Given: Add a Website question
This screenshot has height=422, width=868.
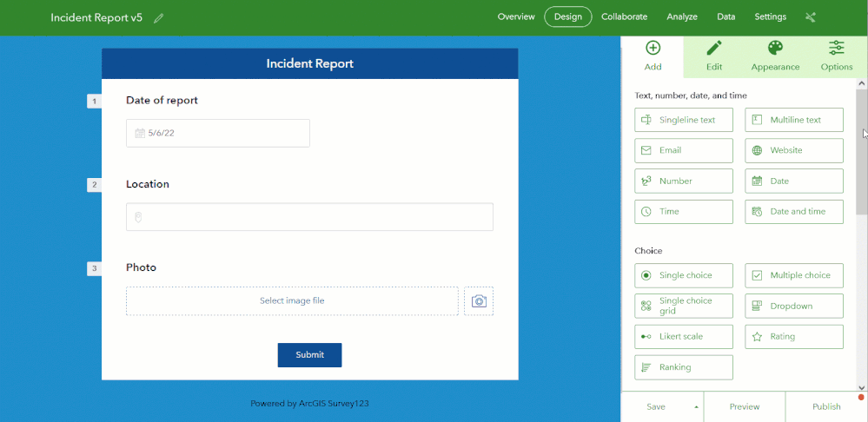Looking at the screenshot, I should [794, 150].
